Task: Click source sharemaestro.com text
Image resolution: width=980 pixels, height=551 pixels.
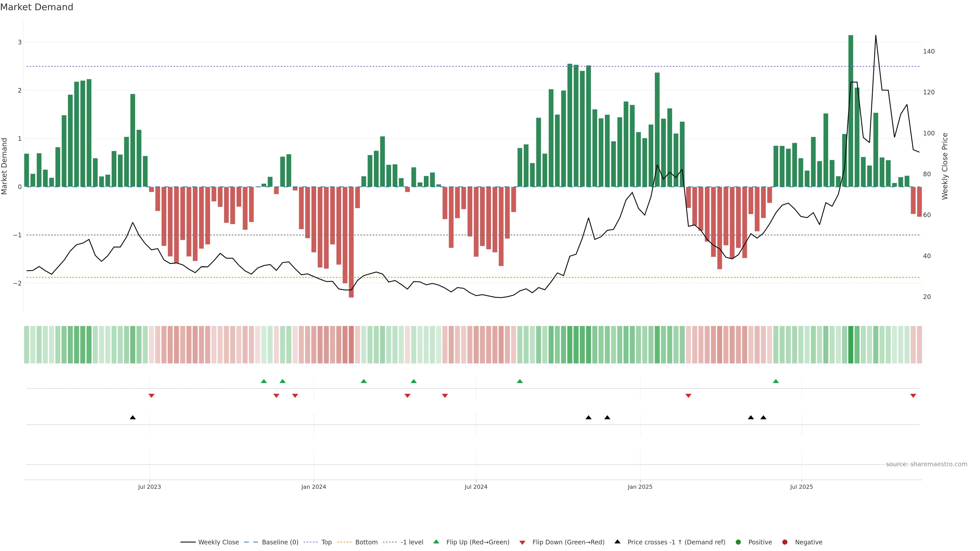Action: pyautogui.click(x=926, y=464)
